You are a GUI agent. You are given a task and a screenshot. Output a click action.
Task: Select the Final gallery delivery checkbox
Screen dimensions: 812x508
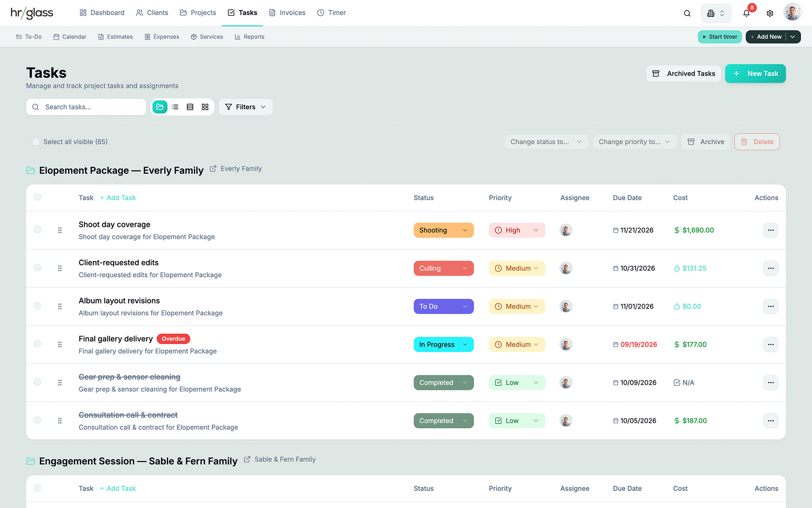coord(37,344)
